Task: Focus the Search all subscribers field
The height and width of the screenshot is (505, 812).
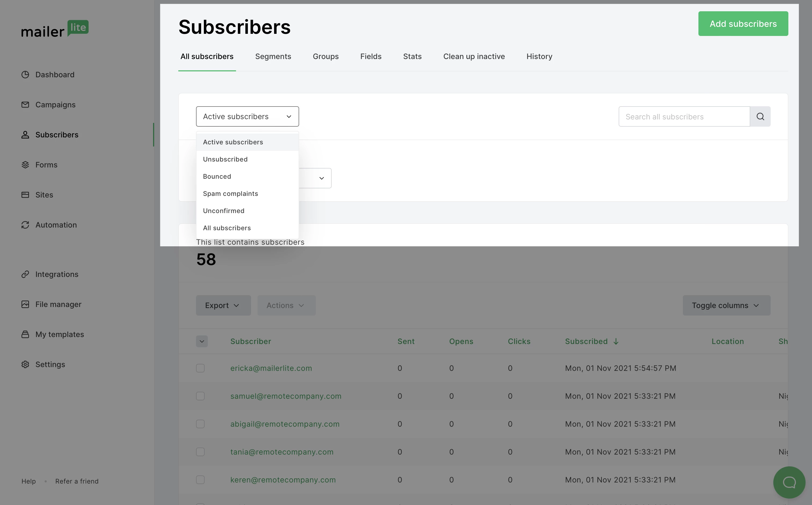Action: click(x=684, y=116)
